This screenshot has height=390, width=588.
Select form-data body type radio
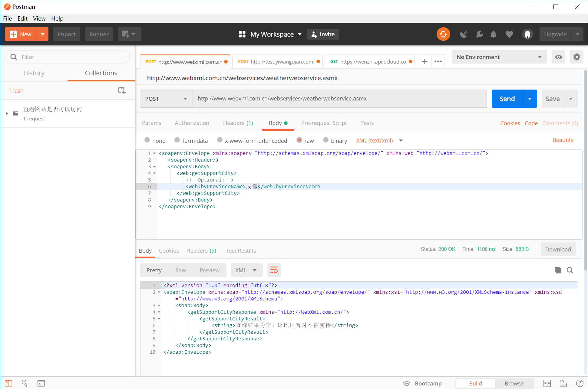(x=177, y=140)
